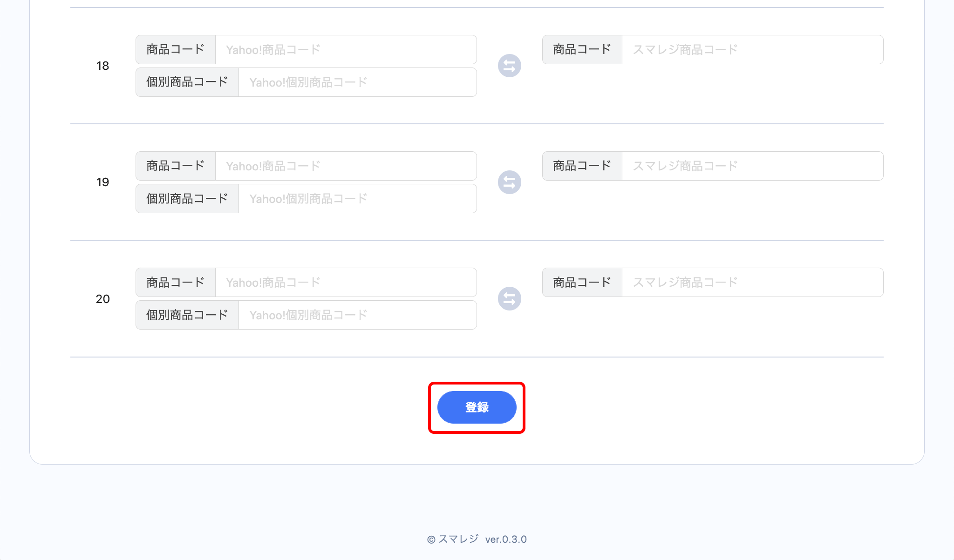The height and width of the screenshot is (560, 954).
Task: Focus row 20 Yahoo!商品コード input field
Action: (x=346, y=283)
